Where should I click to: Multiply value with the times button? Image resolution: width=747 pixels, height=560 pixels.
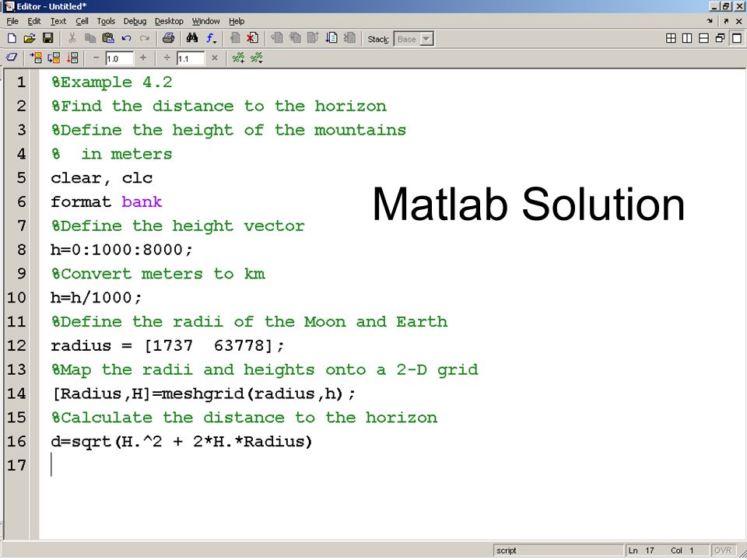coord(215,58)
